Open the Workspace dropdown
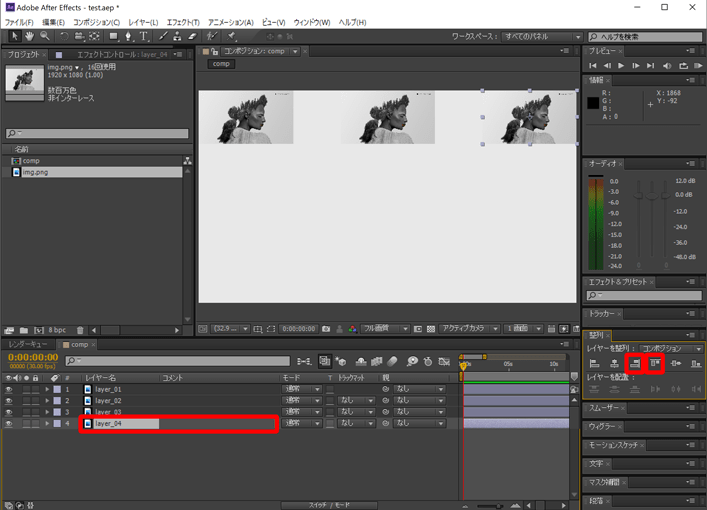This screenshot has height=510, width=707. (x=542, y=37)
